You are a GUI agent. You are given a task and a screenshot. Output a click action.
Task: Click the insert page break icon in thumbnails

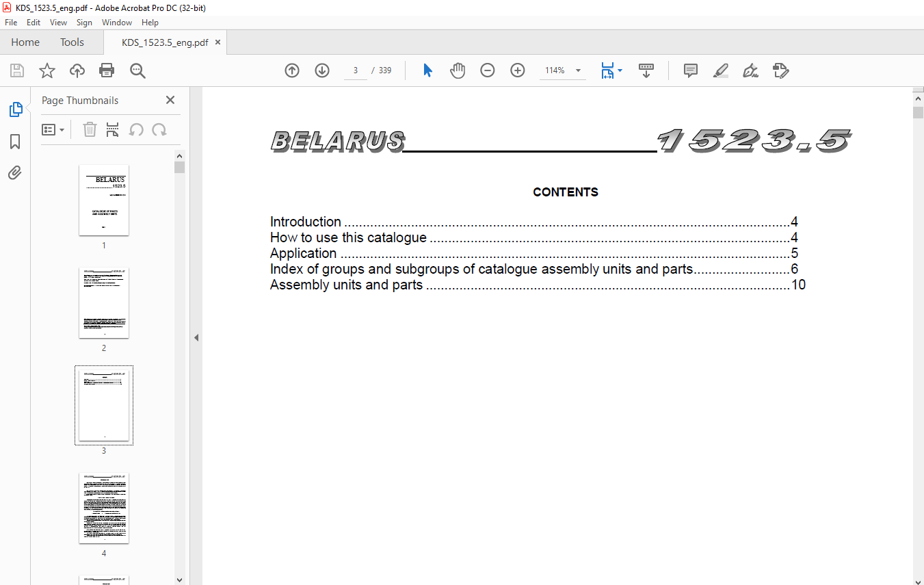pos(113,129)
